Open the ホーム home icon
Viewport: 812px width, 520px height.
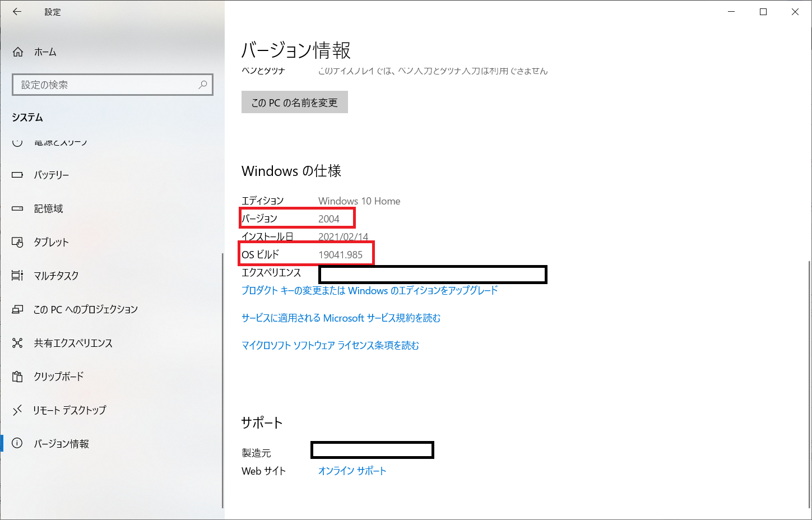[18, 52]
